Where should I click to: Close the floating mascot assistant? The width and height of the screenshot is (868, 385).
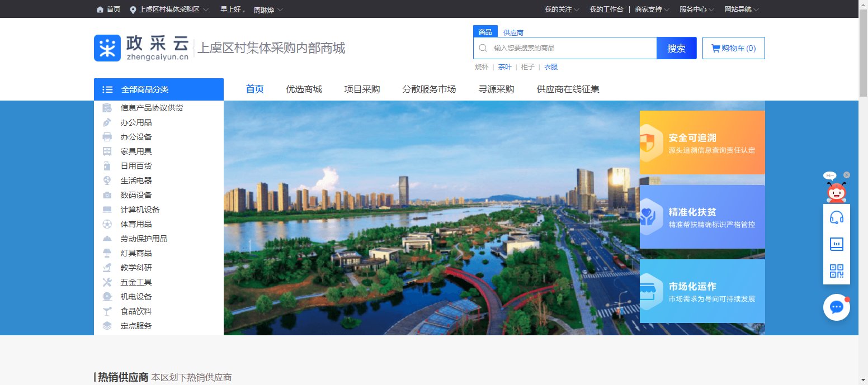click(847, 175)
